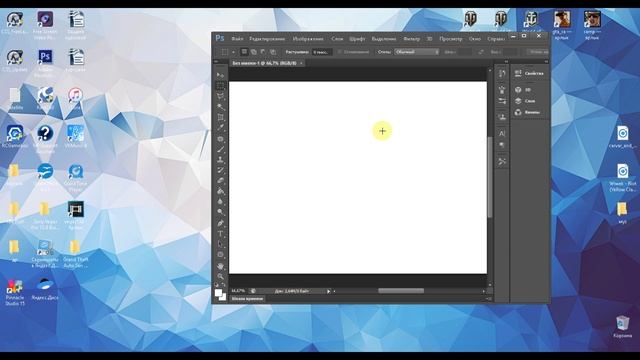
Task: Select the Clone Stamp tool
Action: click(x=220, y=160)
